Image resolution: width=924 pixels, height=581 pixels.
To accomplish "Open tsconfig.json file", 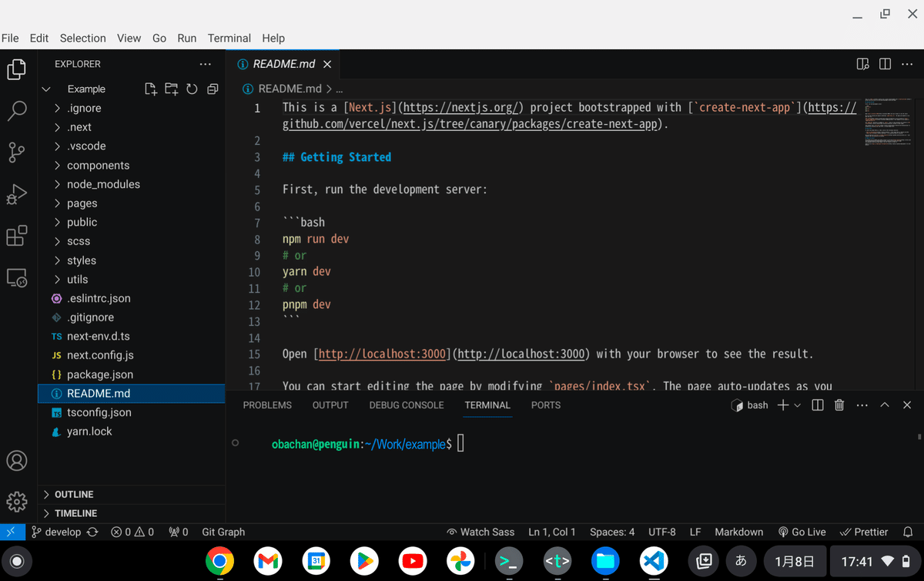I will (x=131, y=412).
